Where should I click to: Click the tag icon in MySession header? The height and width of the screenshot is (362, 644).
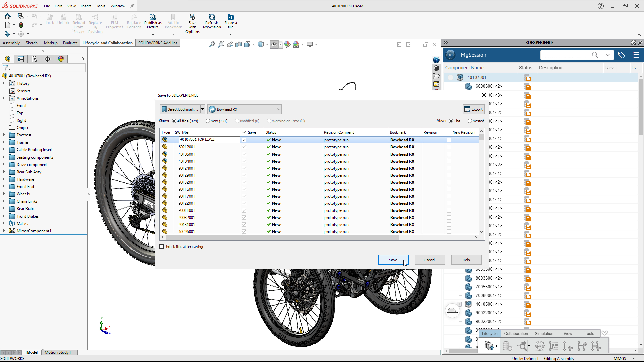point(621,55)
